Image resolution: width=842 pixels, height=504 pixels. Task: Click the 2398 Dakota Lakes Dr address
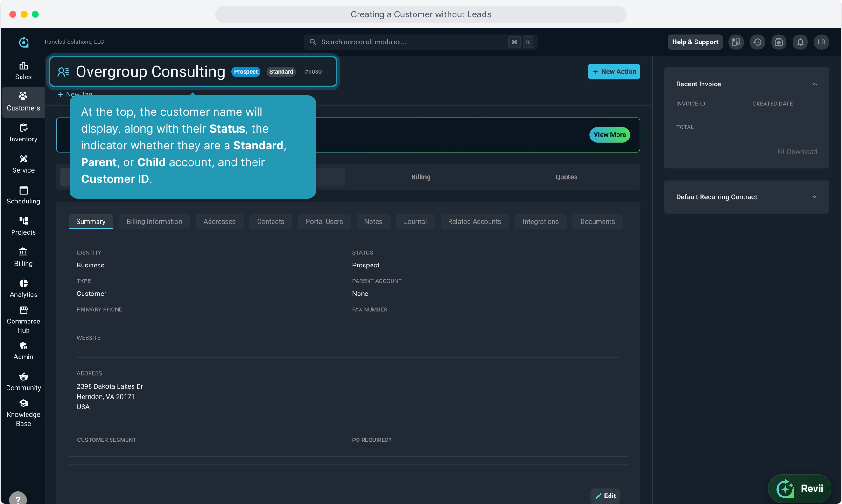[110, 386]
